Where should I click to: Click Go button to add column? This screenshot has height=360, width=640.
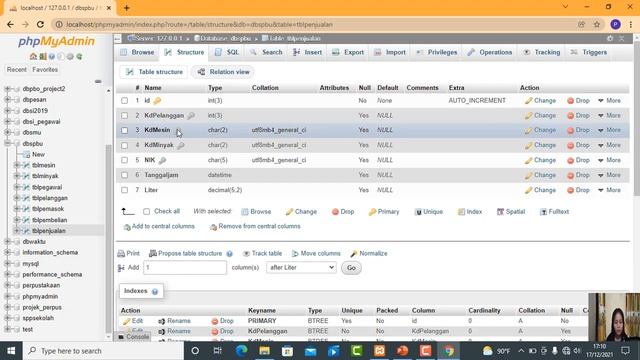(x=351, y=268)
